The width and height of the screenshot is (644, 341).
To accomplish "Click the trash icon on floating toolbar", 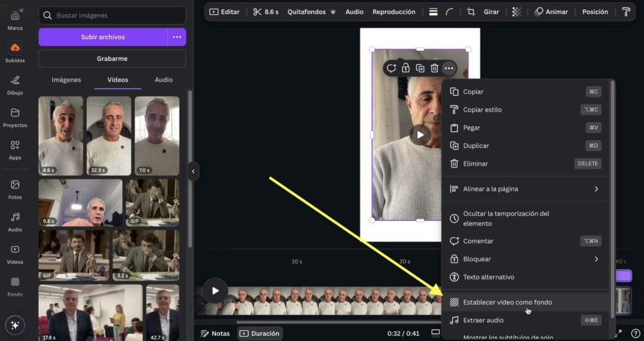I will tap(434, 68).
